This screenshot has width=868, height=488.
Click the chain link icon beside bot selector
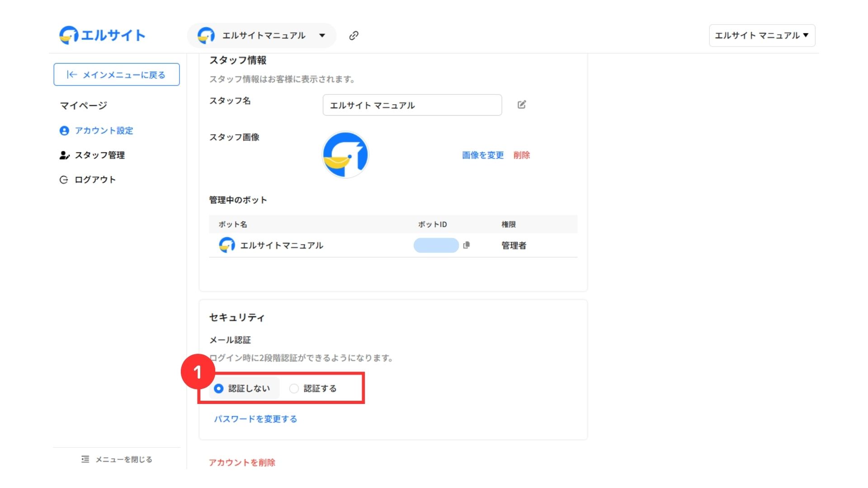pos(354,36)
